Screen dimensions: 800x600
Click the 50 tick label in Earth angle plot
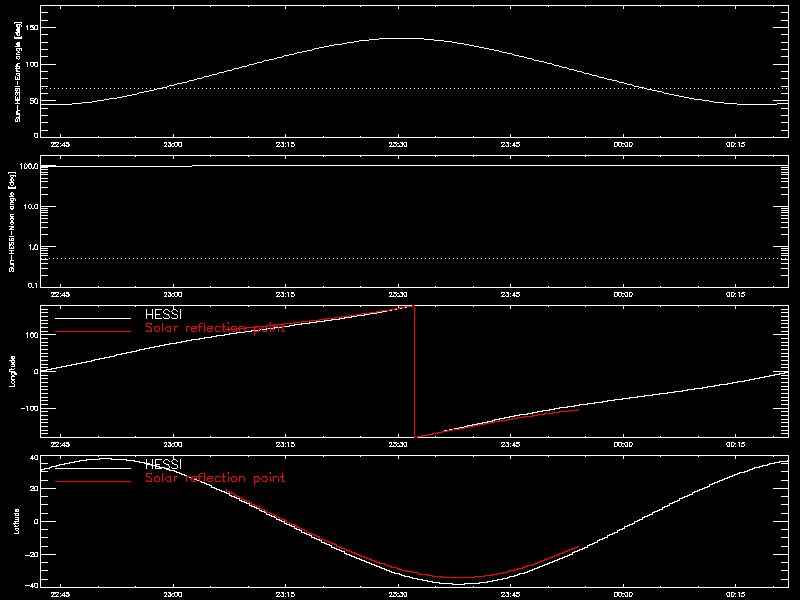pyautogui.click(x=34, y=101)
